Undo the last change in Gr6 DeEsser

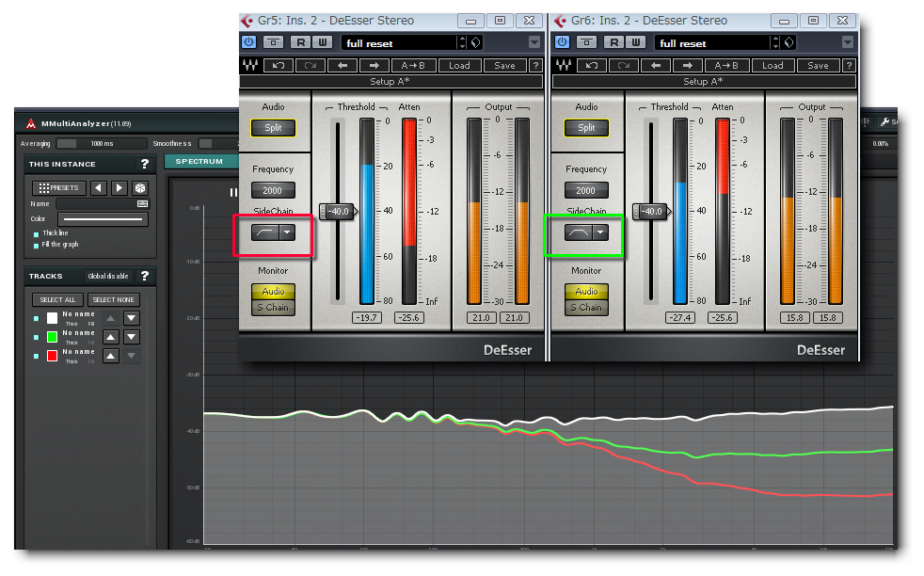click(592, 66)
